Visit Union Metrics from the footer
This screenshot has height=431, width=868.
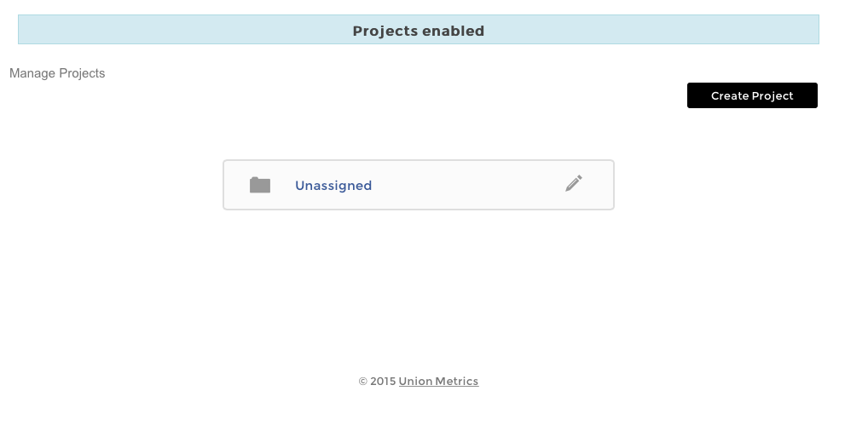(x=438, y=382)
